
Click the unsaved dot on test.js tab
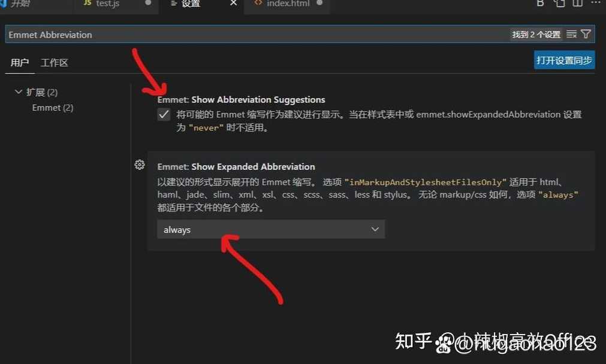point(147,3)
